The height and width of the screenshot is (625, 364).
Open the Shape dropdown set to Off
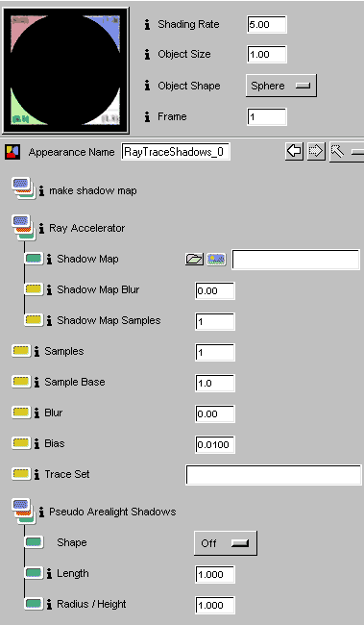point(226,543)
